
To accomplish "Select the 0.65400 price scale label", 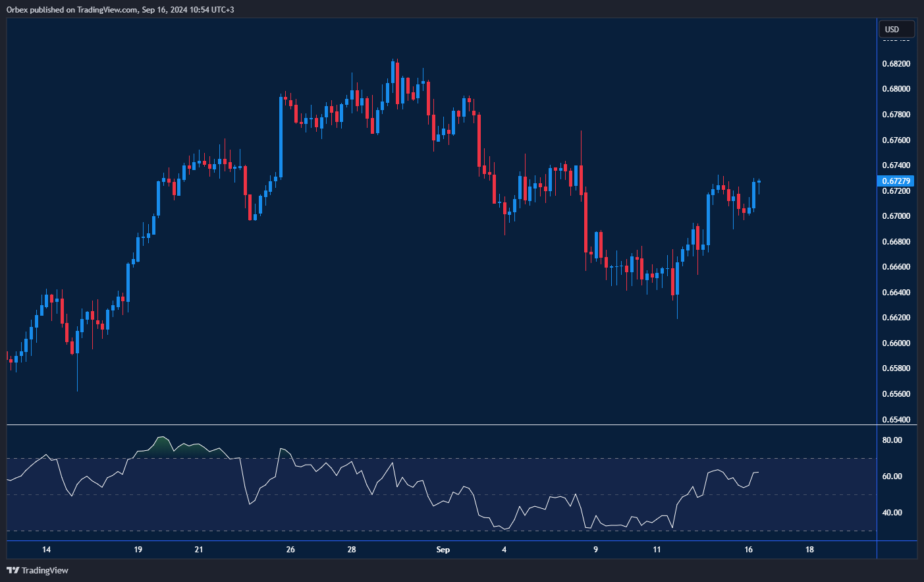I will pos(896,420).
